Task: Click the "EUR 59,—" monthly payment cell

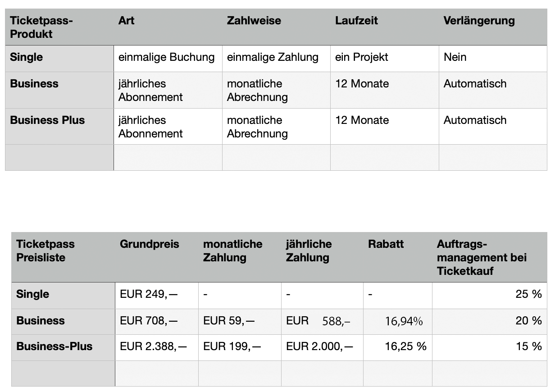Action: tap(229, 321)
